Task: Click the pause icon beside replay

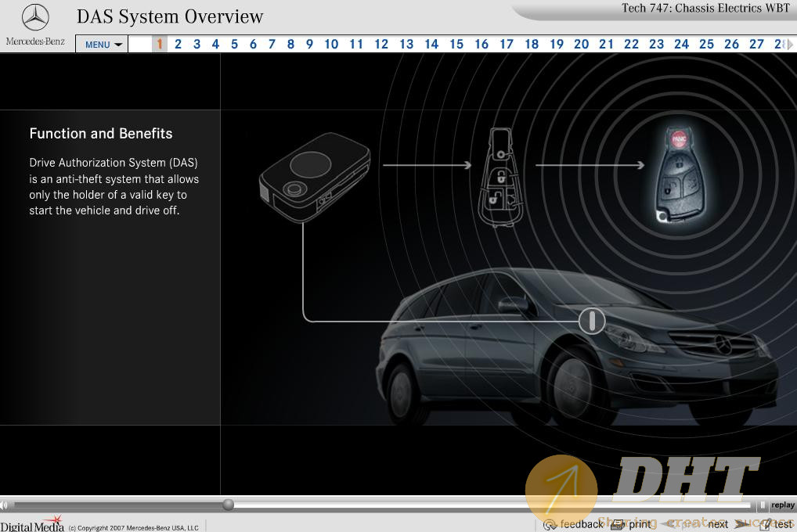Action: point(762,505)
